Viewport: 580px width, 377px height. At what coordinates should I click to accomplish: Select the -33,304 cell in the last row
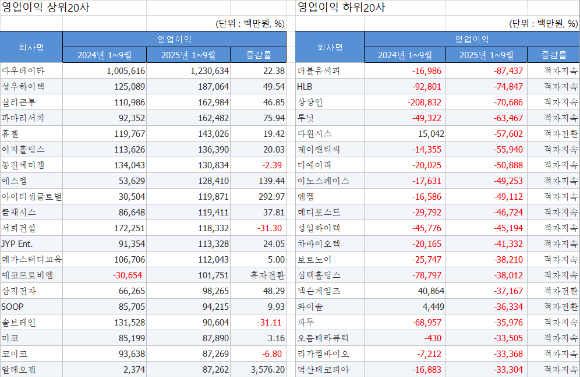[x=487, y=370]
